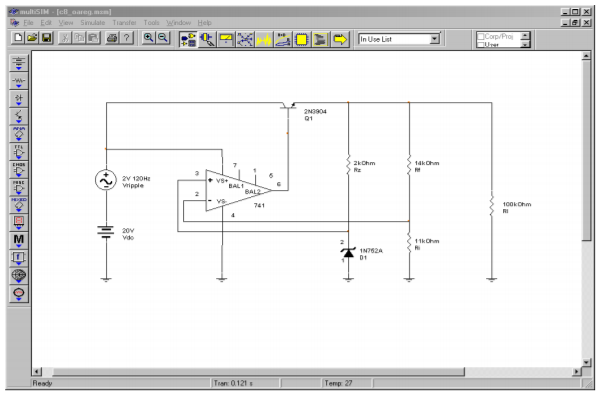Toggle the User database checkbox
The image size is (601, 396).
coord(481,45)
